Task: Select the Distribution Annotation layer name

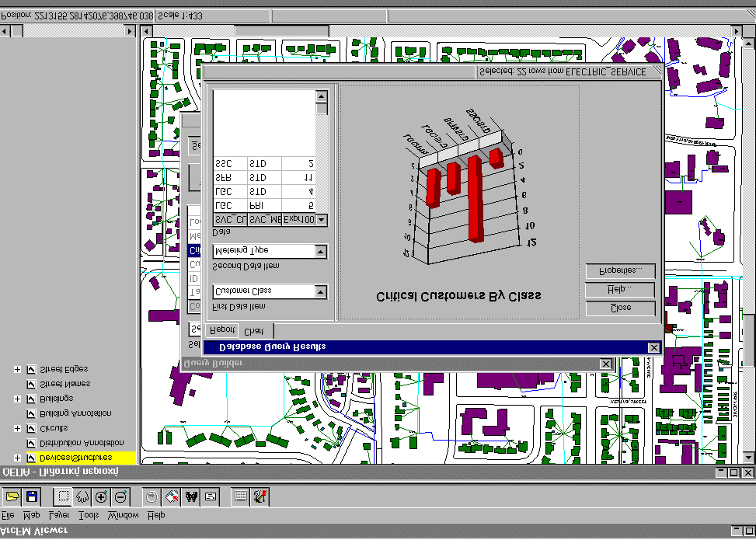Action: tap(82, 443)
